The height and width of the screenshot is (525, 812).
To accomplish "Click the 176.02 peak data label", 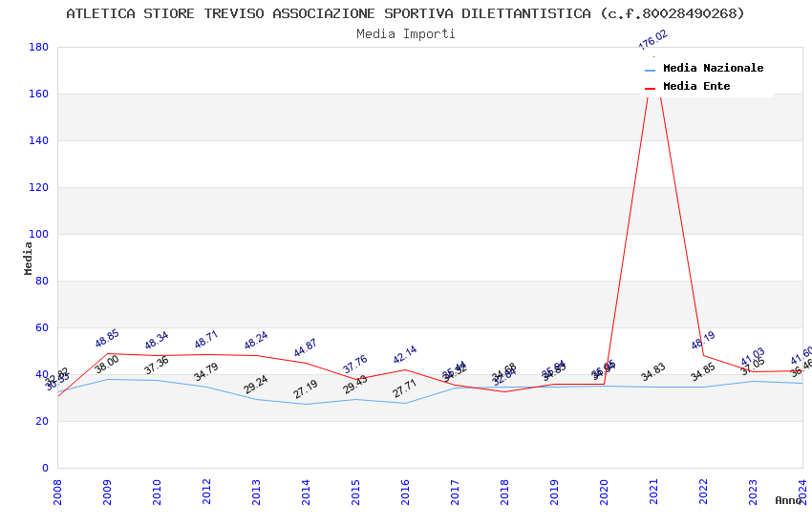I will click(653, 40).
